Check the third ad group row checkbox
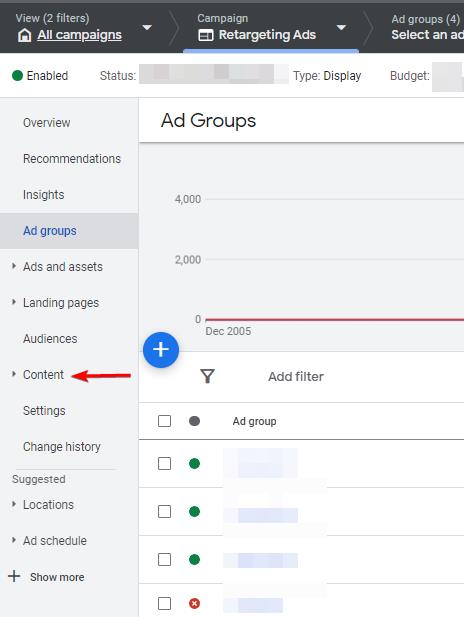Viewport: 464px width, 617px height. 164,560
